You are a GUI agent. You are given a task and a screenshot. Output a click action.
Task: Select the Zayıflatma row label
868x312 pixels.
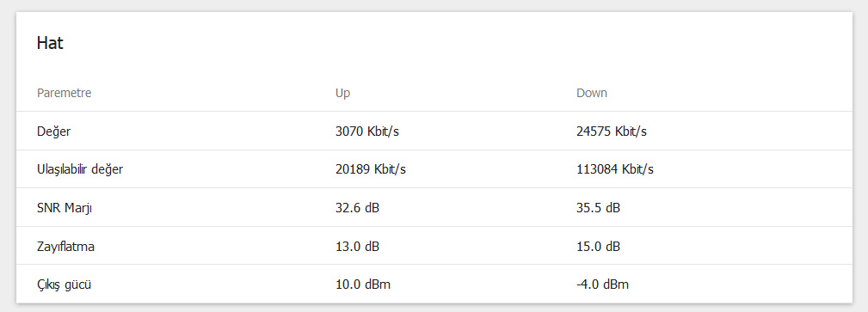pos(65,247)
